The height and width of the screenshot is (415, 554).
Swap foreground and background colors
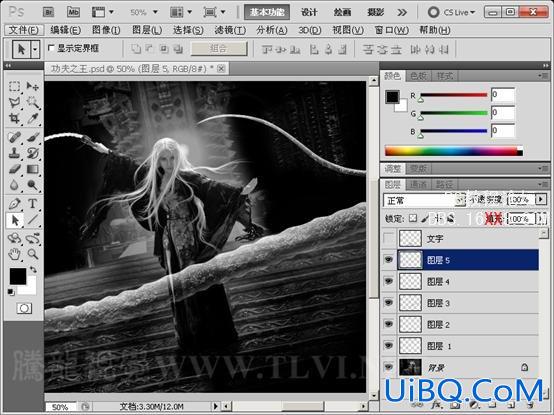point(33,270)
